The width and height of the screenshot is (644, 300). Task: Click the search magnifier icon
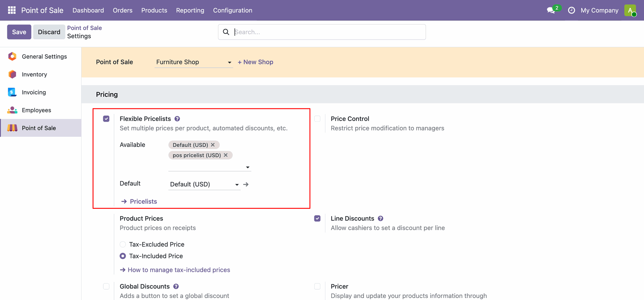(x=226, y=32)
